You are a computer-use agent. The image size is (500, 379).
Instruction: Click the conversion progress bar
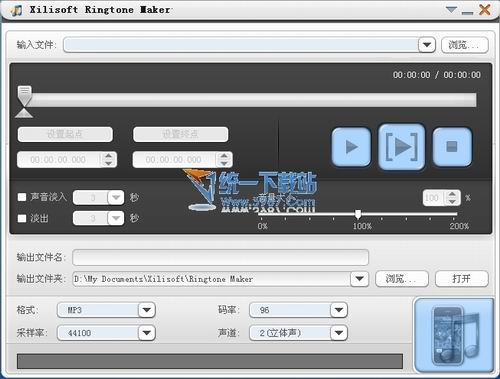point(210,361)
